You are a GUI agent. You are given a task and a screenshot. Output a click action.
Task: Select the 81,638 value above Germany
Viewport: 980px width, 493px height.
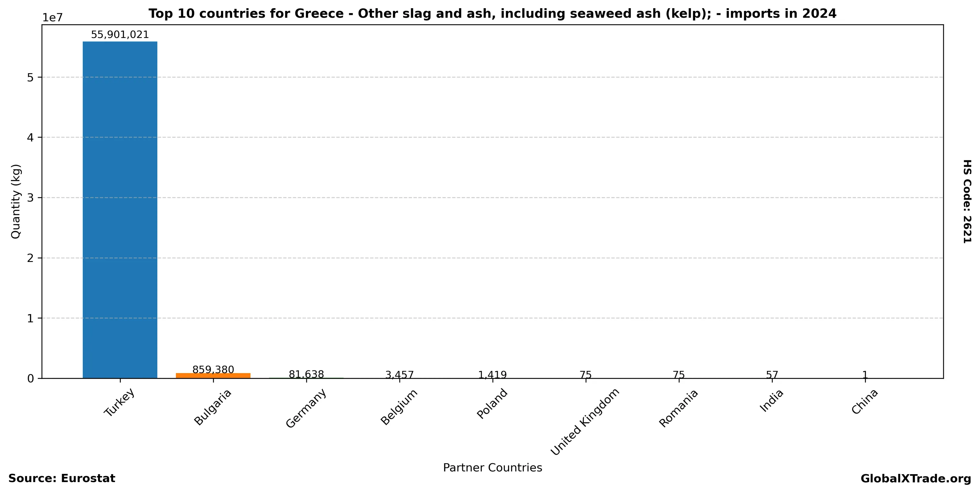(306, 374)
